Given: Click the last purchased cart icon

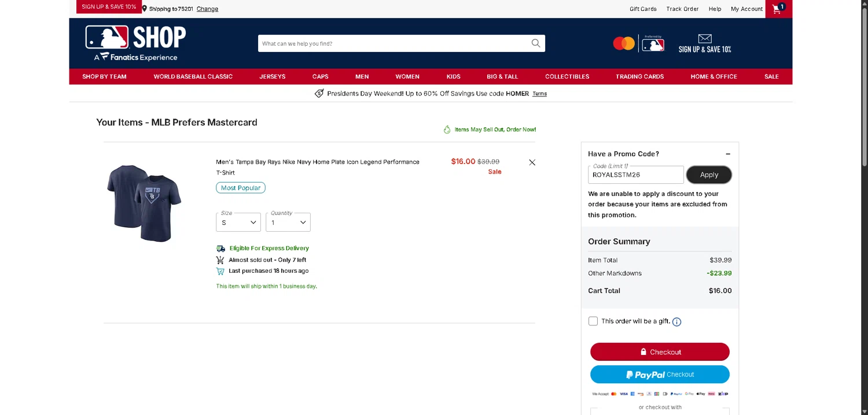Looking at the screenshot, I should pyautogui.click(x=220, y=271).
